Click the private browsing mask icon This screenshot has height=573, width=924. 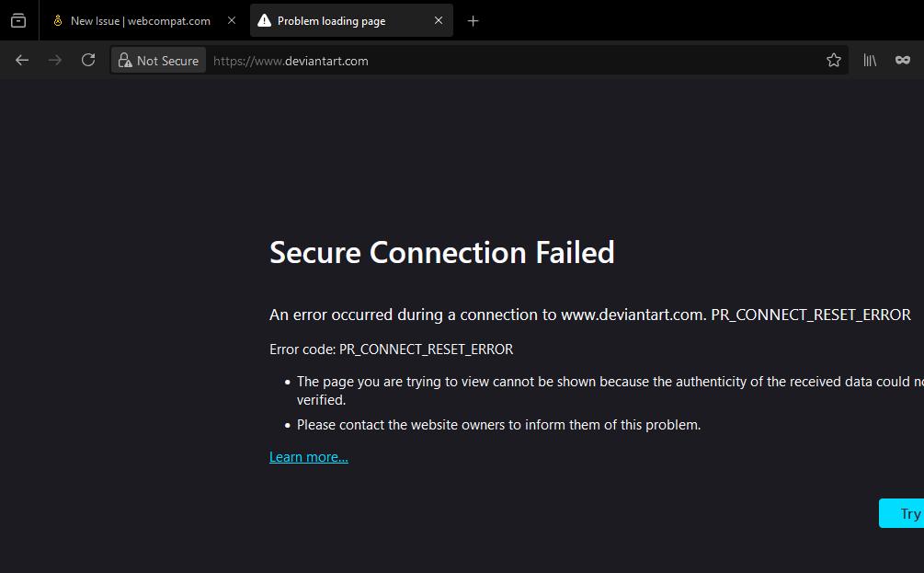click(x=902, y=60)
